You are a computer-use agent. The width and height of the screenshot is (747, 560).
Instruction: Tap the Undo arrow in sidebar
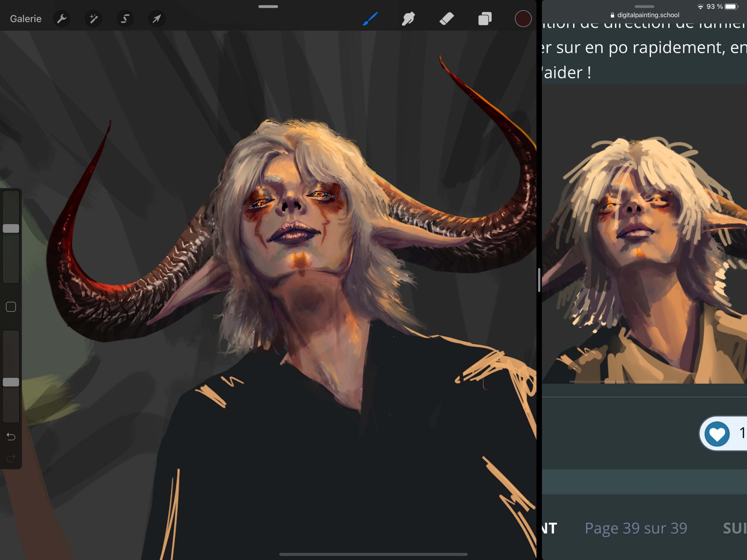(11, 437)
